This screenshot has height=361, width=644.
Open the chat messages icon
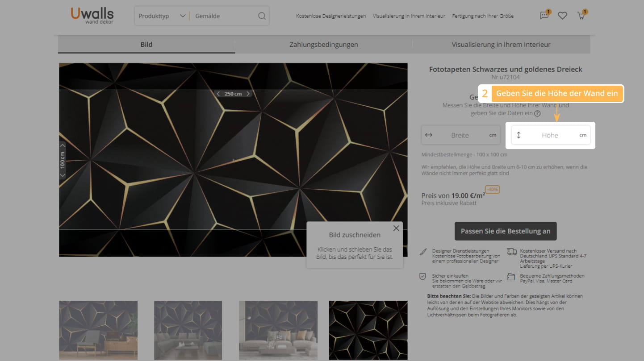pos(544,16)
